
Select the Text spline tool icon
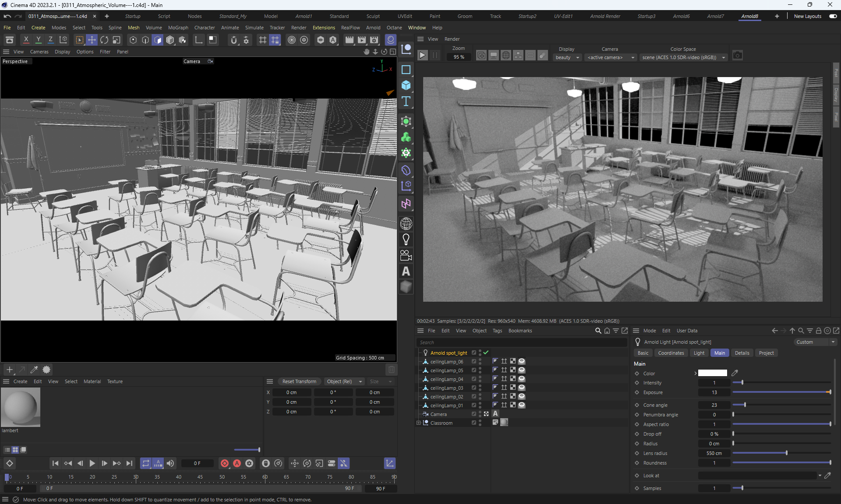406,101
